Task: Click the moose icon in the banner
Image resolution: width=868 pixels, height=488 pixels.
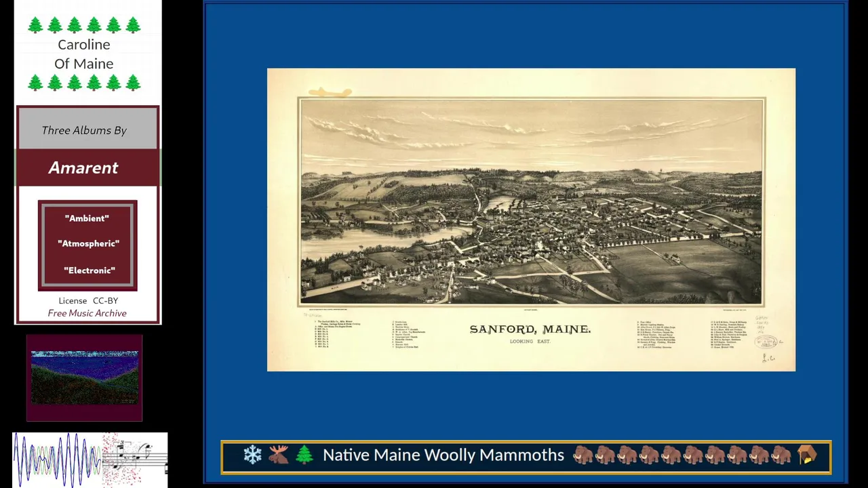Action: point(278,455)
